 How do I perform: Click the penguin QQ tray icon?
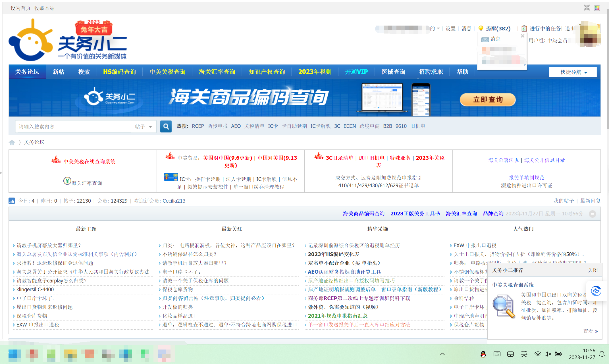[483, 354]
